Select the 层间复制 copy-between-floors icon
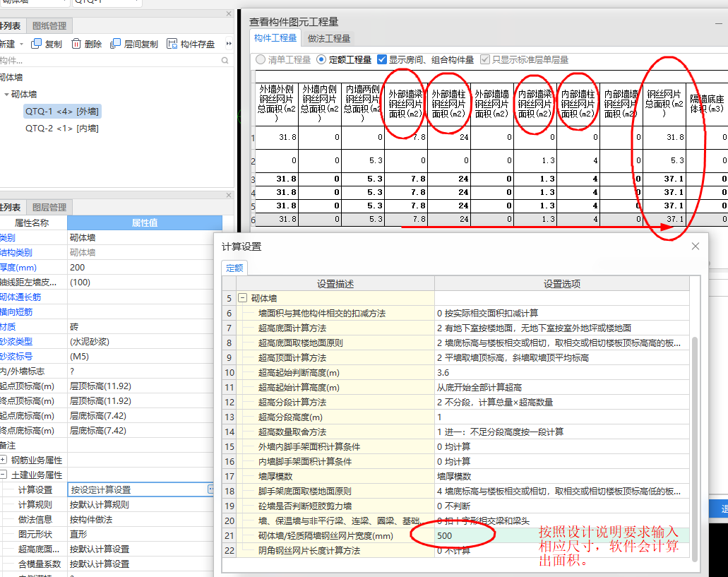The height and width of the screenshot is (577, 728). 115,44
